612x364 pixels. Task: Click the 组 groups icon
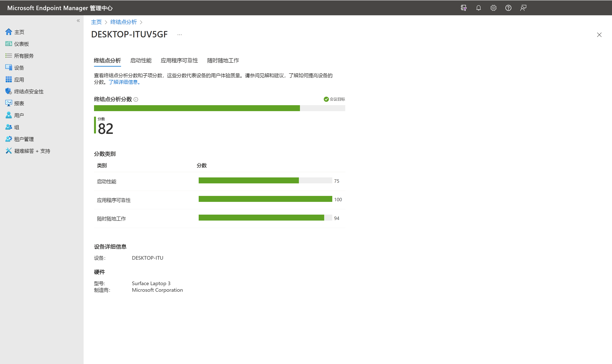9,127
